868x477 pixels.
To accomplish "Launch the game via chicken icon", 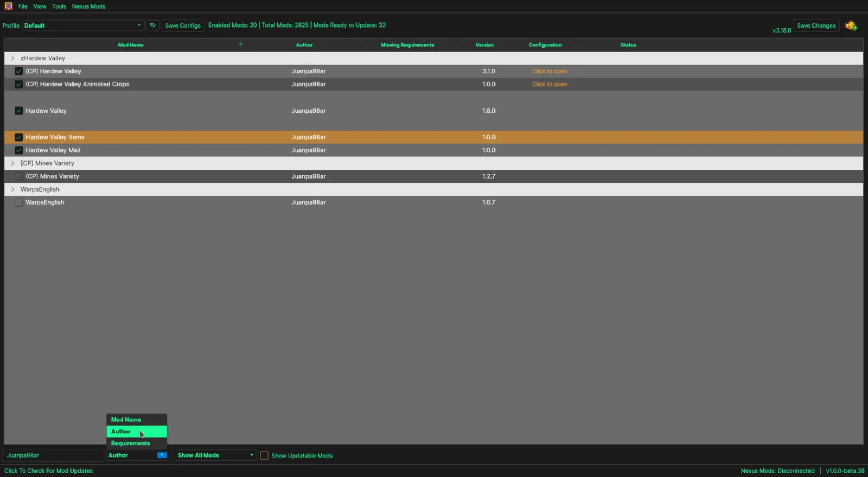I will pyautogui.click(x=851, y=26).
